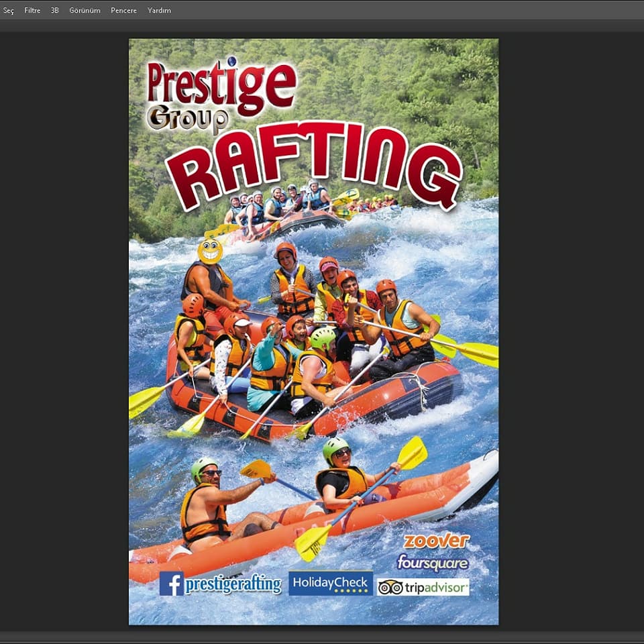644x644 pixels.
Task: Click the 'prestigerafting' text beside Facebook logo
Action: click(x=233, y=585)
